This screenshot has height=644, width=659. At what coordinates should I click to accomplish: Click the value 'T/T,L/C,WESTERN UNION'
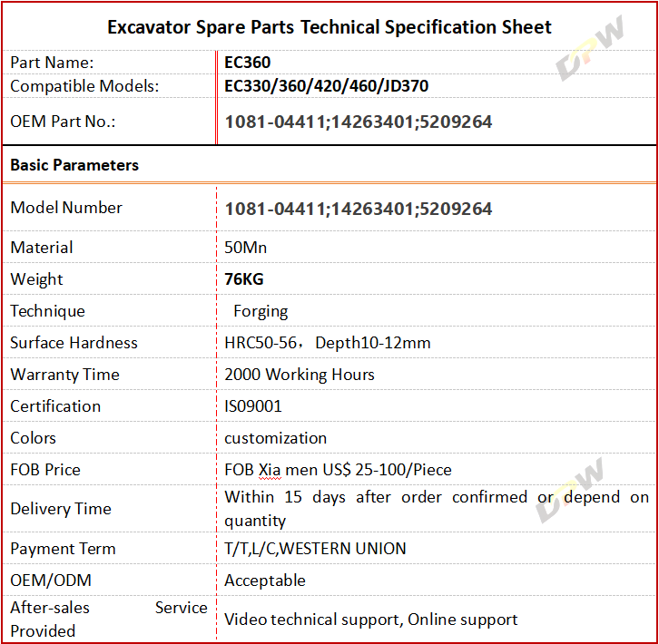315,549
